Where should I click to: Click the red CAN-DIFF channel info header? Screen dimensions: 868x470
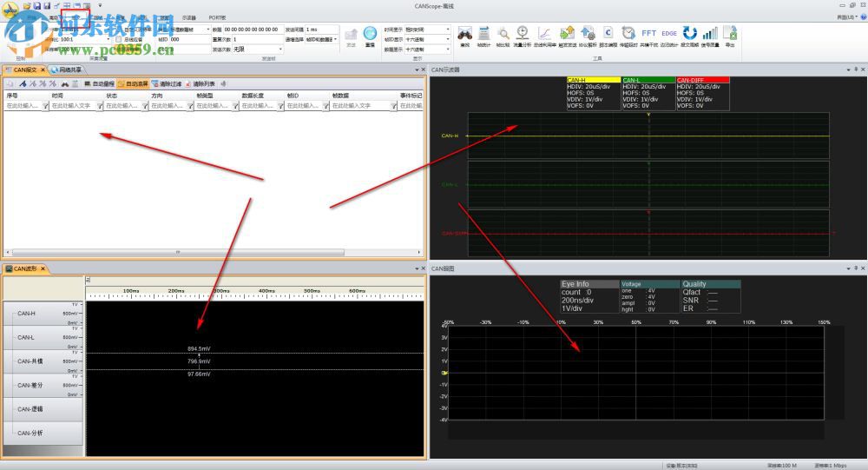coord(702,81)
